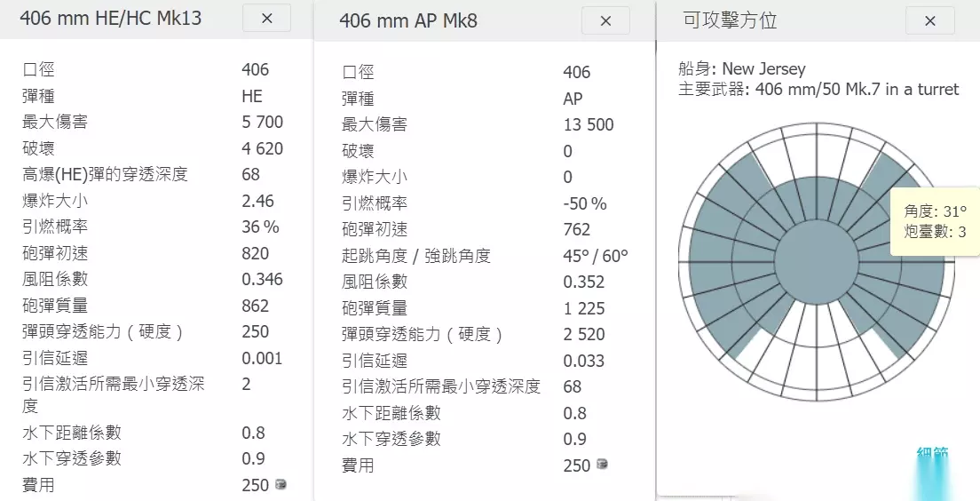Screen dimensions: 980x501
Task: Click the 砲彈質量 value 1 225
Action: (583, 307)
